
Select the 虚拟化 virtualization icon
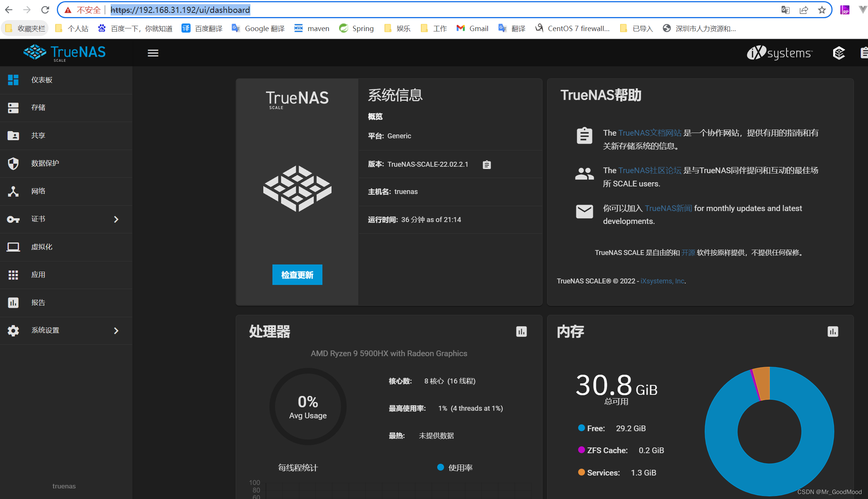[x=13, y=247]
